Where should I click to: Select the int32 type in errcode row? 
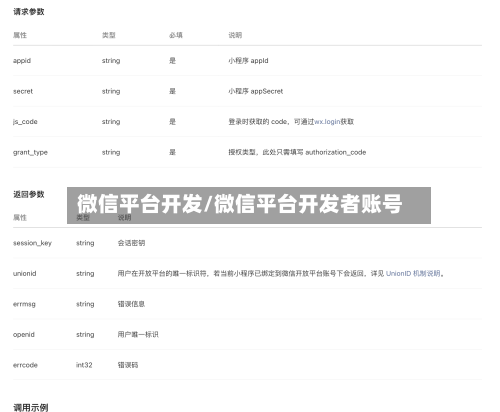click(x=84, y=365)
